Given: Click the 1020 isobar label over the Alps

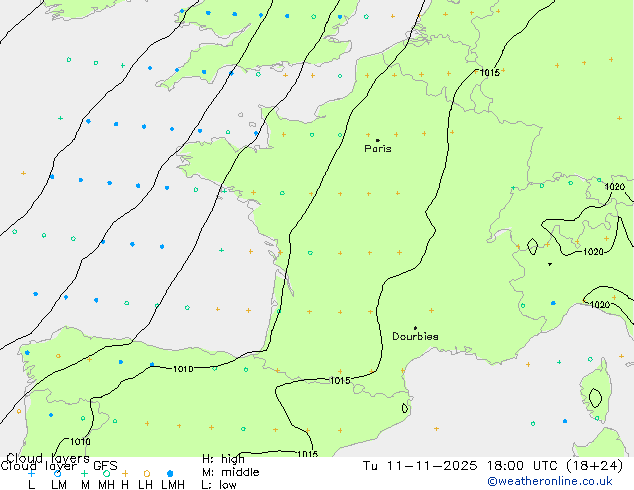Looking at the screenshot, I should pyautogui.click(x=593, y=252).
